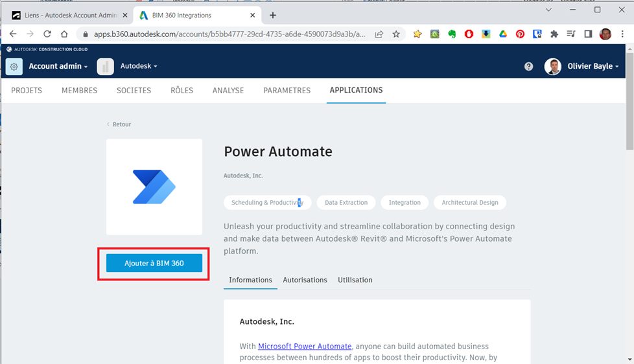The width and height of the screenshot is (634, 364).
Task: Open the Microsoft Power Automate link
Action: coord(305,347)
